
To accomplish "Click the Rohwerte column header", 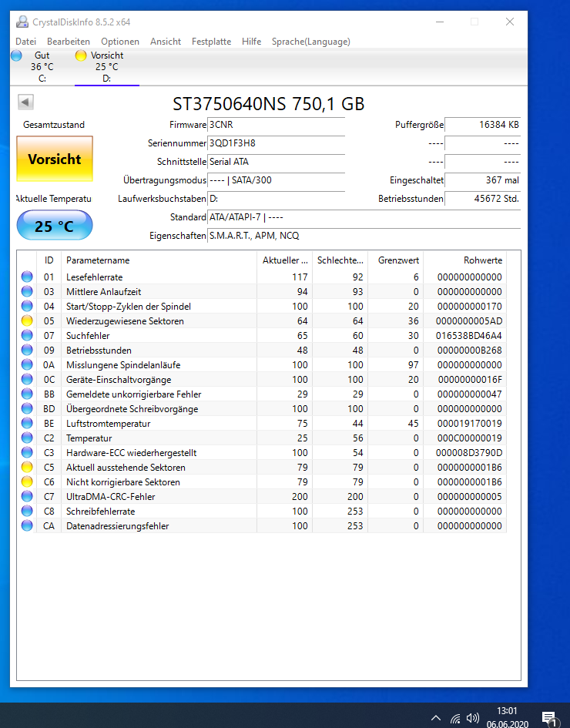I will [464, 260].
